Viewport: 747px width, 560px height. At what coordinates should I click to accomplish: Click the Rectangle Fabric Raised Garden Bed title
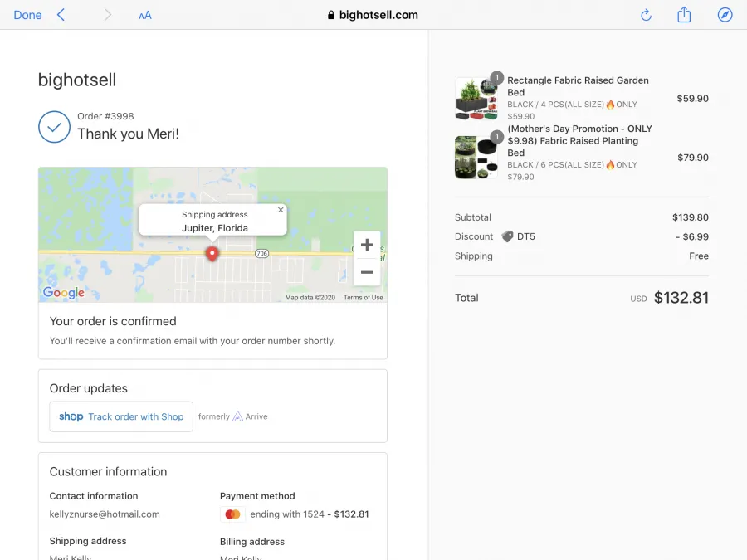[x=578, y=86]
